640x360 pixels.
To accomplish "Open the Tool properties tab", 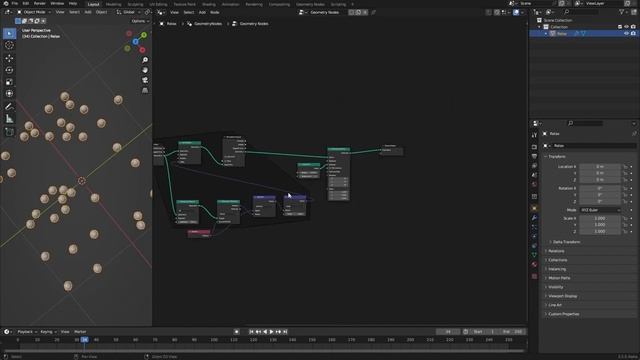I will (x=534, y=135).
